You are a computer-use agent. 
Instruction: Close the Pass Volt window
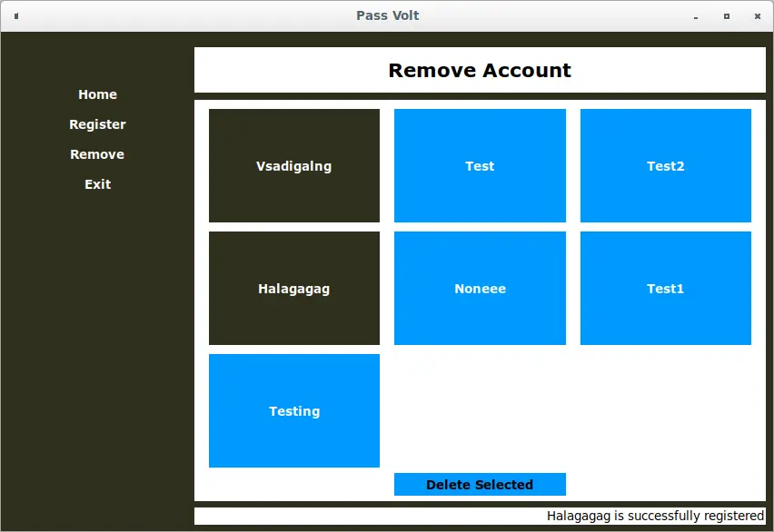pos(757,15)
